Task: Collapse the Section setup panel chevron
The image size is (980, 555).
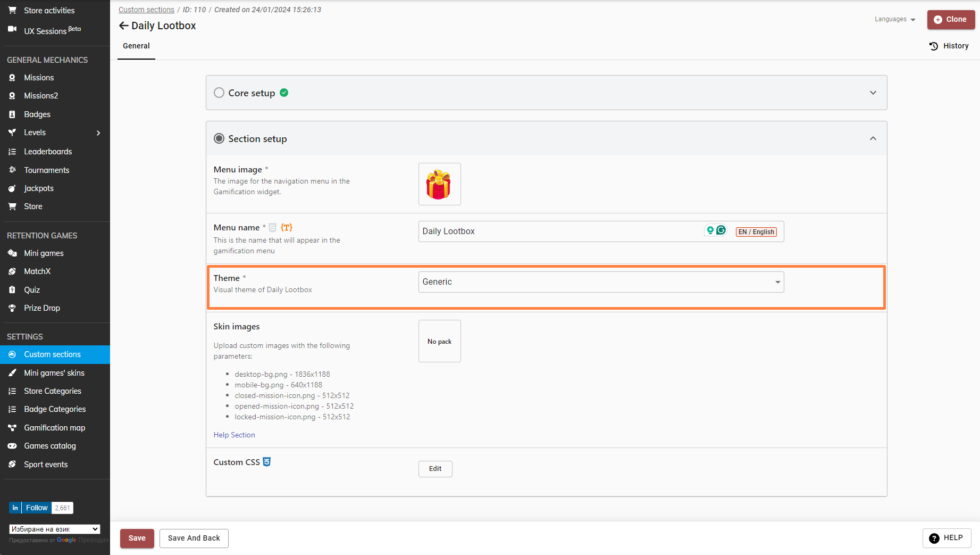Action: tap(873, 138)
